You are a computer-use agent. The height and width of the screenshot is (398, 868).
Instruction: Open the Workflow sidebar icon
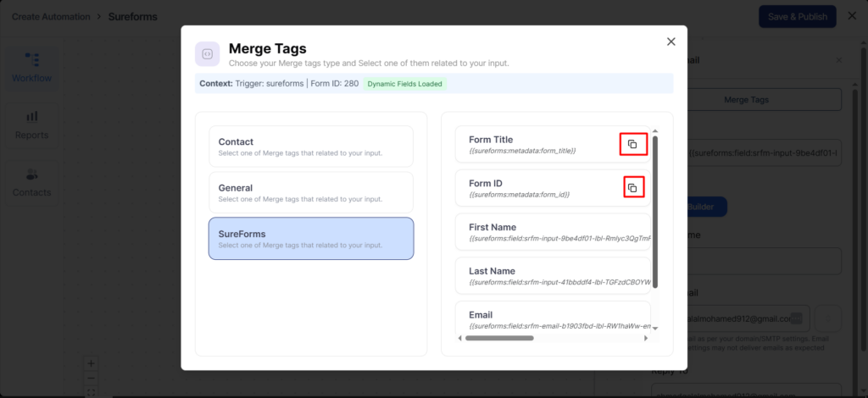tap(31, 68)
